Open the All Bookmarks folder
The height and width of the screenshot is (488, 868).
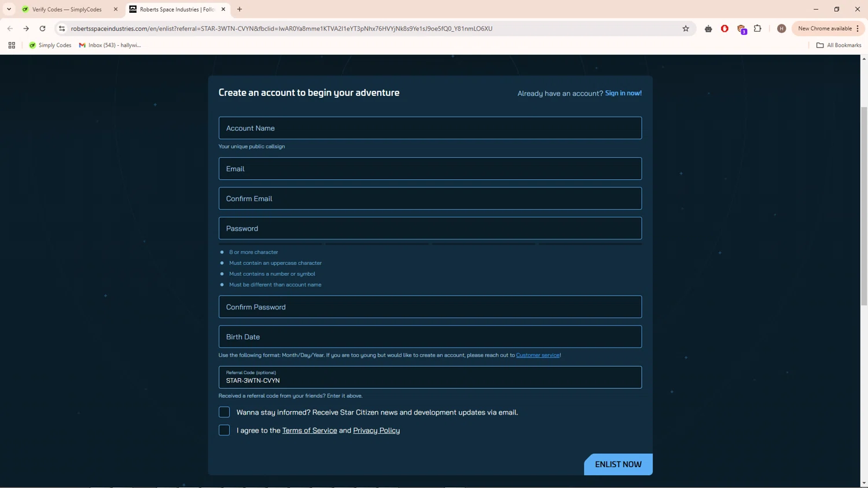click(x=838, y=45)
